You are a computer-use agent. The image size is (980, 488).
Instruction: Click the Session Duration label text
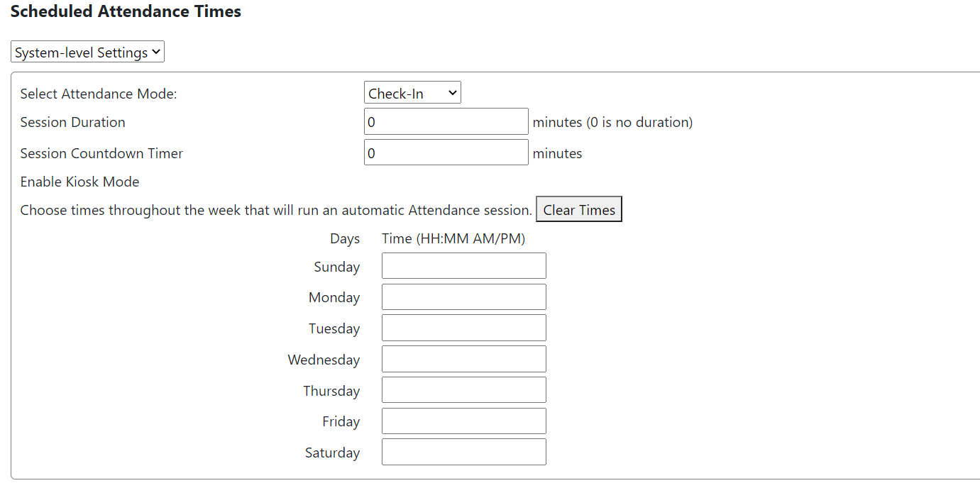point(72,122)
